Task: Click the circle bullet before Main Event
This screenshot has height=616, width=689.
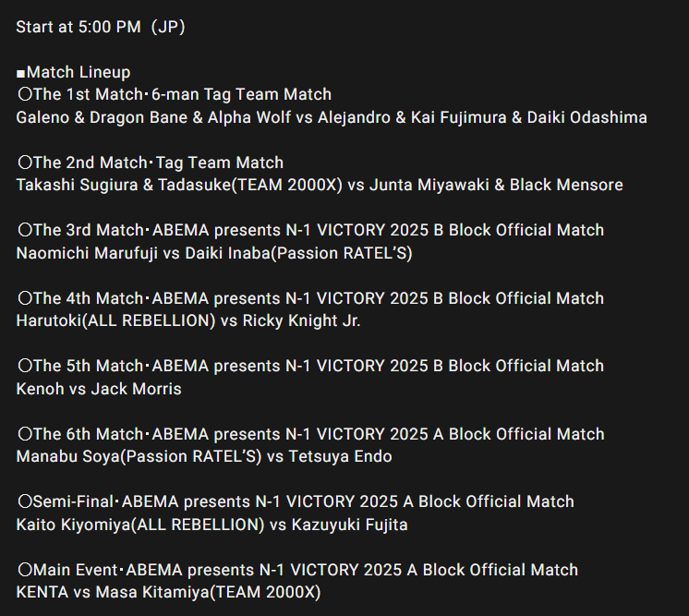Action: [25, 570]
